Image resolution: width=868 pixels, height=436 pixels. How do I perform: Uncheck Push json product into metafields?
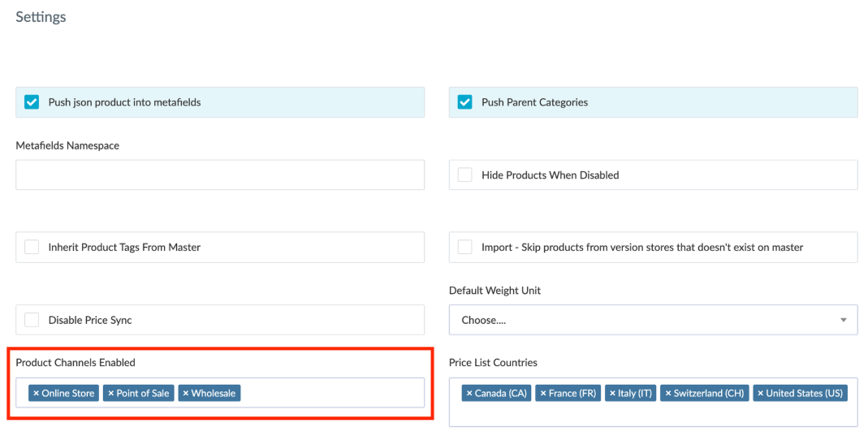point(32,102)
